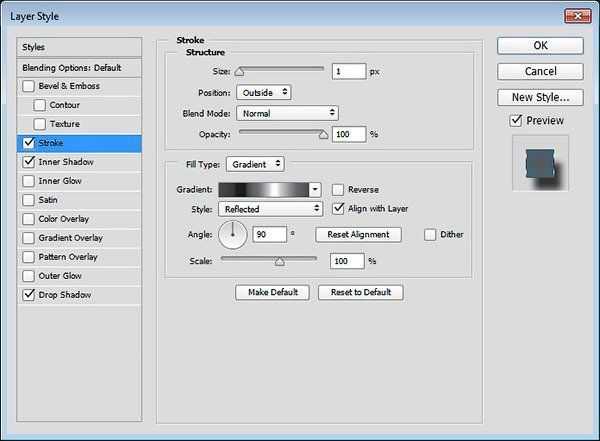600x441 pixels.
Task: Click the style preview thumbnail
Action: click(540, 163)
